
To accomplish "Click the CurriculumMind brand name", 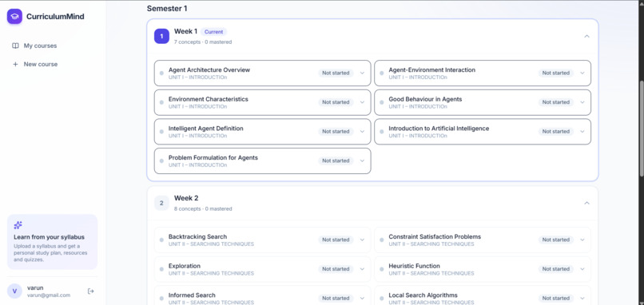I will (55, 17).
